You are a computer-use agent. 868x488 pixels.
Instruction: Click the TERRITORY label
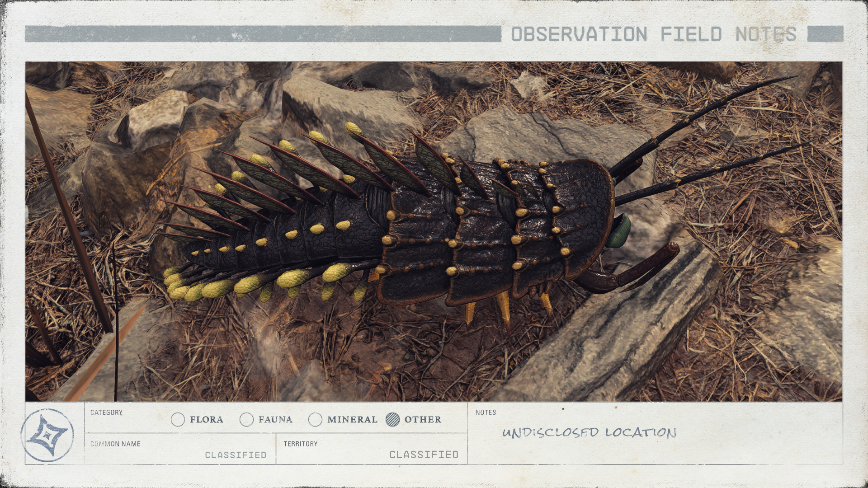pos(301,444)
